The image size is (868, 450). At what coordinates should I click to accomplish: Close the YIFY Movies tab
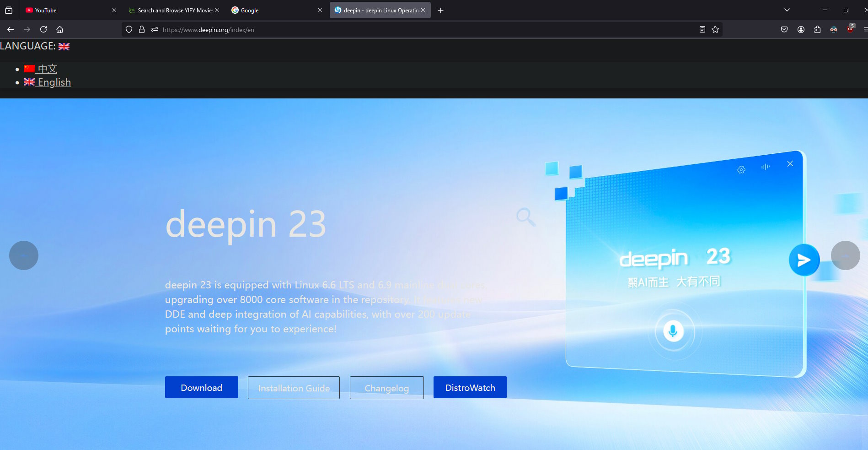point(217,10)
